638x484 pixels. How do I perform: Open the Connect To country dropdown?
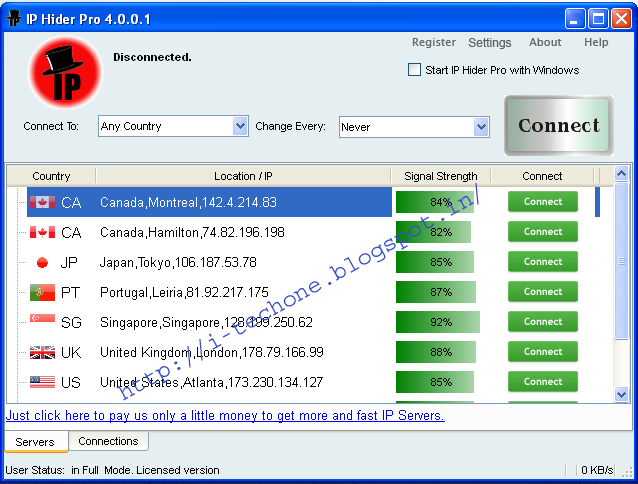[240, 126]
